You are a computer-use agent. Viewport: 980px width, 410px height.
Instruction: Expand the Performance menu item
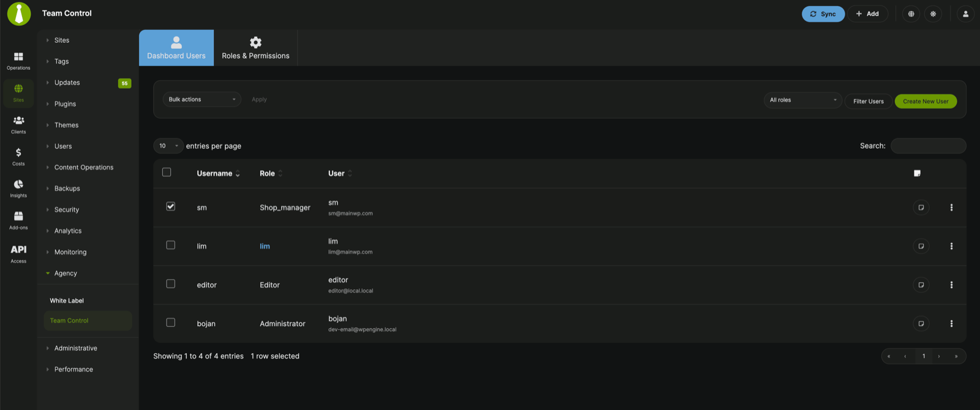pos(88,370)
